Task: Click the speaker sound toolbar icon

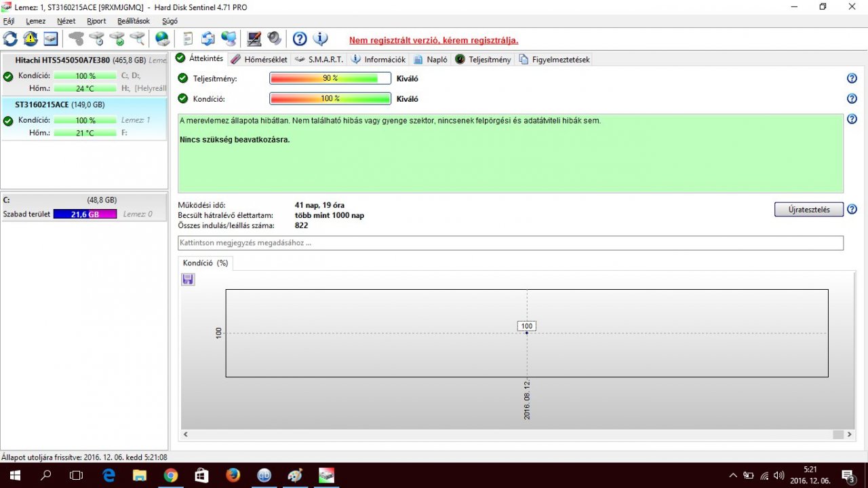Action: [x=274, y=39]
